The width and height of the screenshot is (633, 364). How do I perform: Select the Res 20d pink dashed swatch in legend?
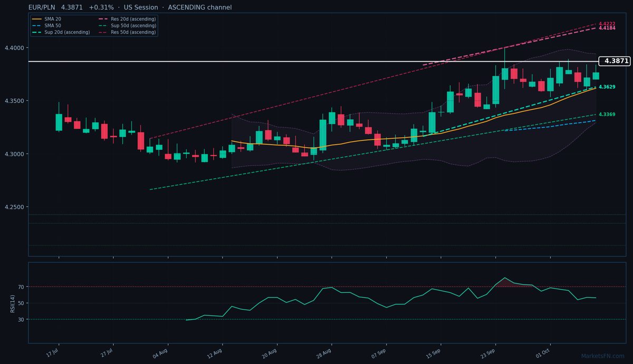(103, 19)
